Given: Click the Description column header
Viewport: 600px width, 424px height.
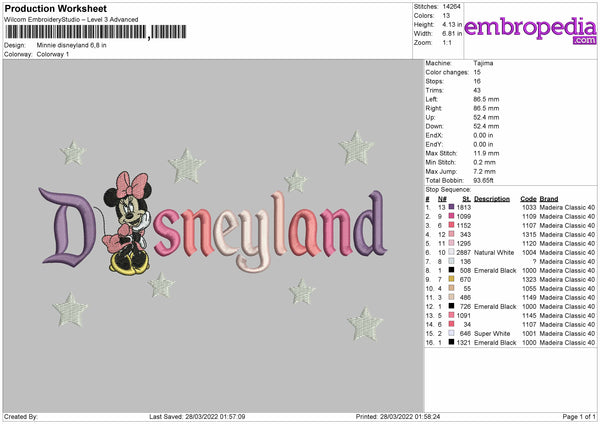Looking at the screenshot, I should coord(492,199).
